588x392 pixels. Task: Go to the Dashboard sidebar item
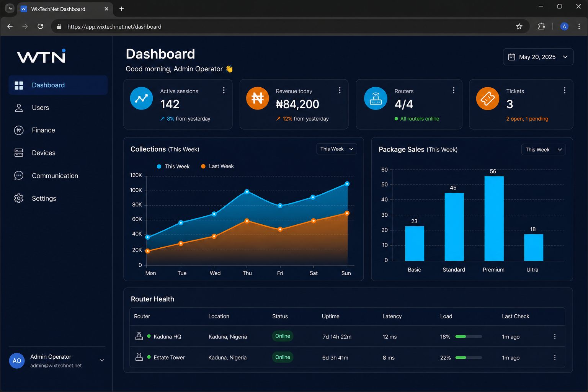click(x=58, y=85)
